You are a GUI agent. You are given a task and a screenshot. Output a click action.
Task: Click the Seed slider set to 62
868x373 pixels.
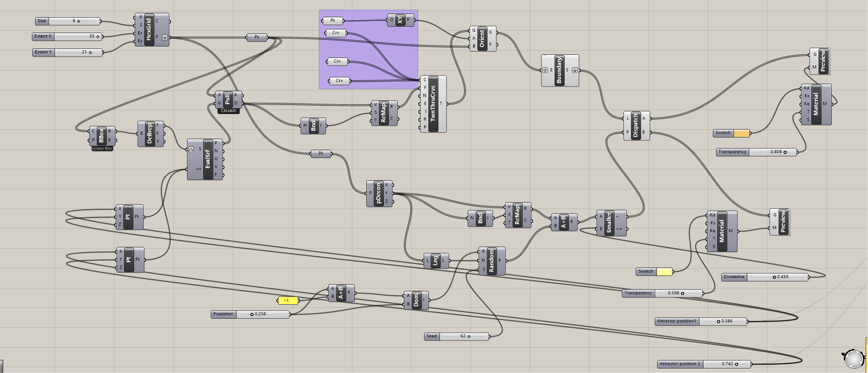(x=464, y=336)
